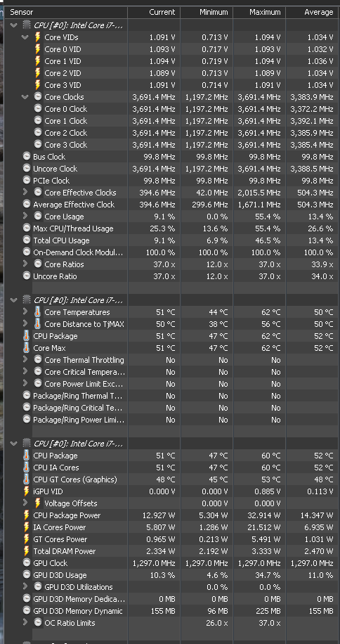Expand the Core Temperatures row

[25, 311]
